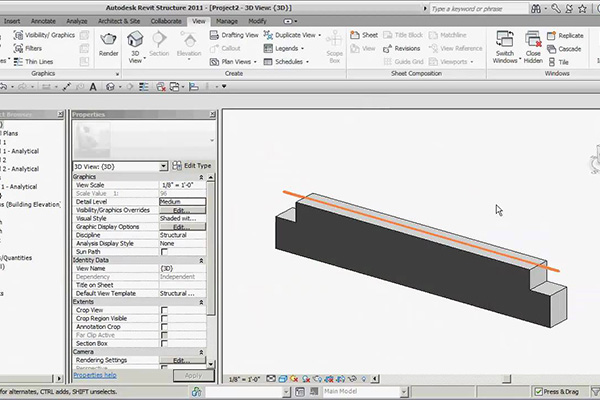Switch to the Annotate tab

pyautogui.click(x=43, y=21)
